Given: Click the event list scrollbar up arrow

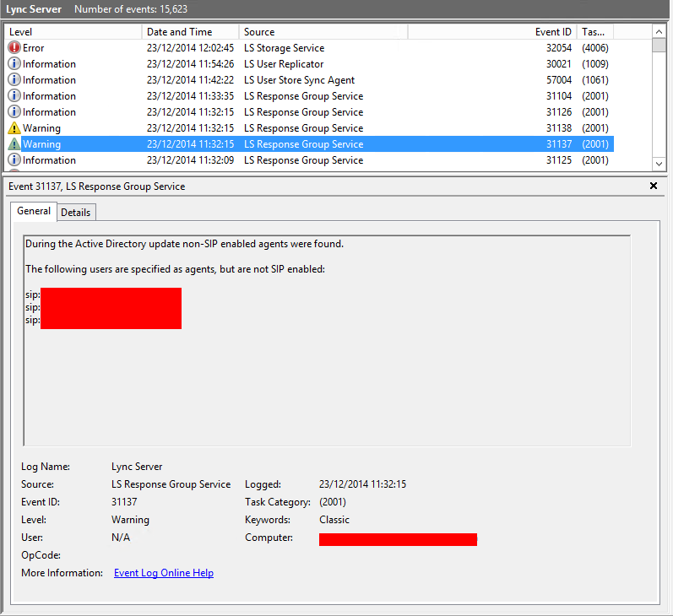Looking at the screenshot, I should click(659, 32).
